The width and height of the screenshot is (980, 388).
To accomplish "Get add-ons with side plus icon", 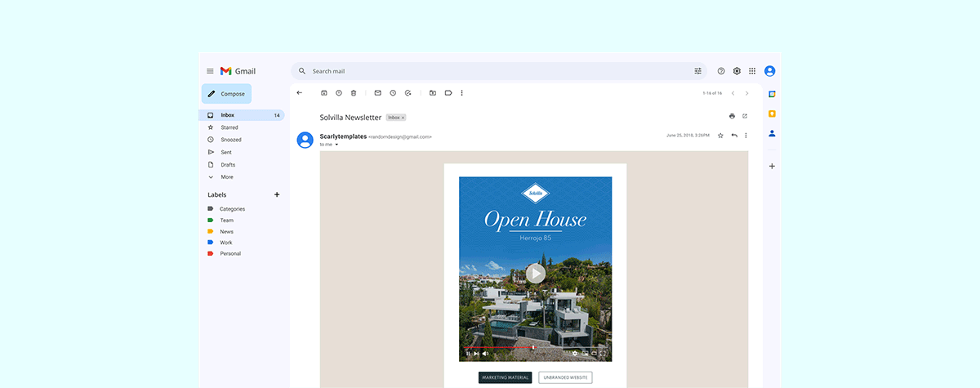I will click(x=772, y=166).
